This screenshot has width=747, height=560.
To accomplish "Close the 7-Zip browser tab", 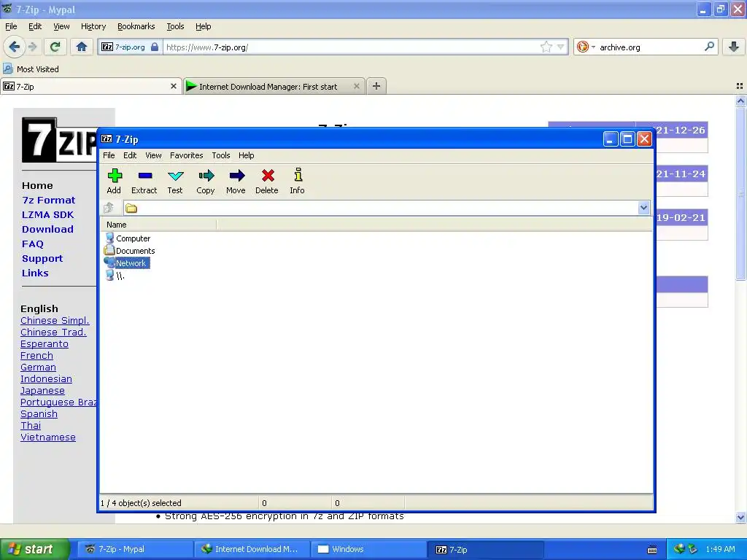I will pyautogui.click(x=174, y=86).
